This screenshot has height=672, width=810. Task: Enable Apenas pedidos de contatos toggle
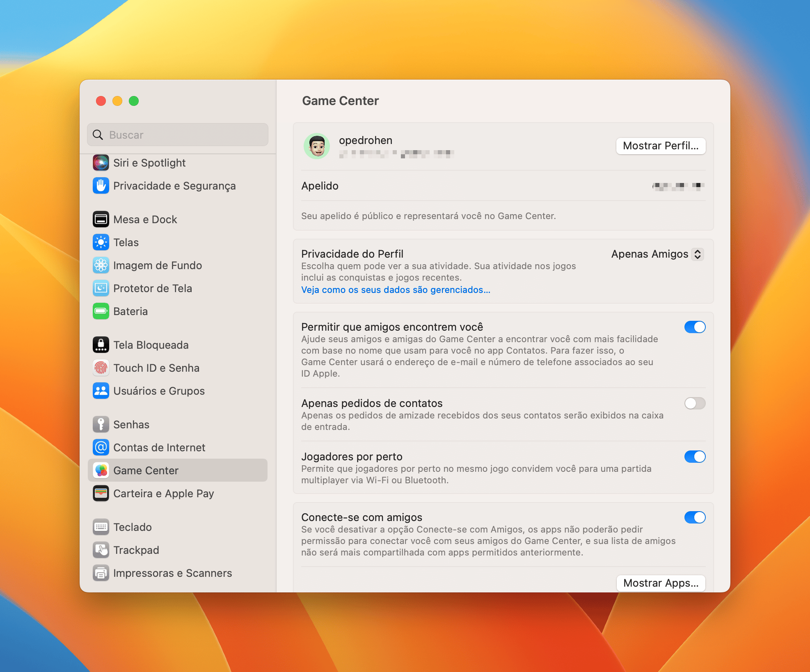point(694,404)
